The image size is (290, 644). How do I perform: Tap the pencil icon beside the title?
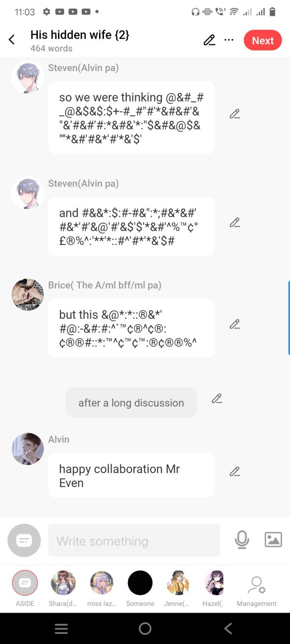click(209, 40)
